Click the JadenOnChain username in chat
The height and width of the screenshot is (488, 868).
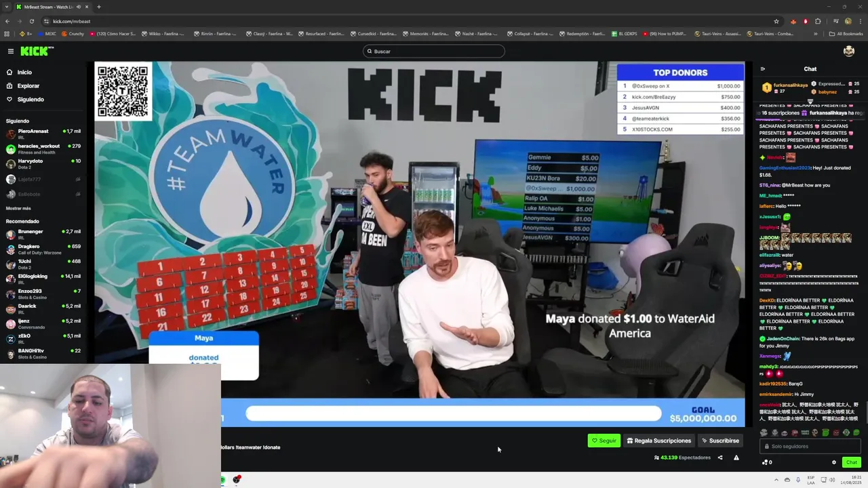[x=782, y=339]
